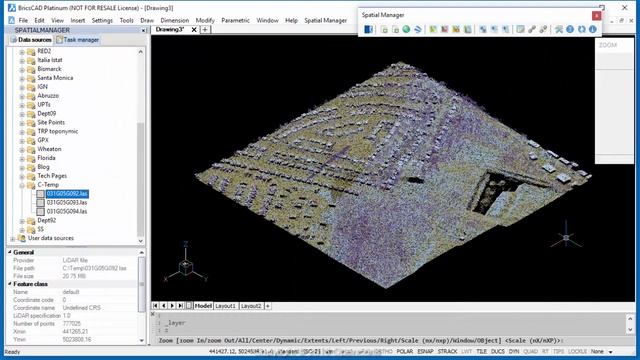Expand the RED2 folder node
The image size is (640, 360).
pyautogui.click(x=22, y=51)
